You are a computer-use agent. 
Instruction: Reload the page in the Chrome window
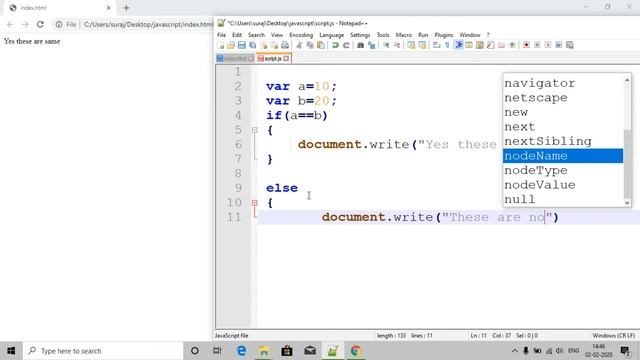click(40, 24)
